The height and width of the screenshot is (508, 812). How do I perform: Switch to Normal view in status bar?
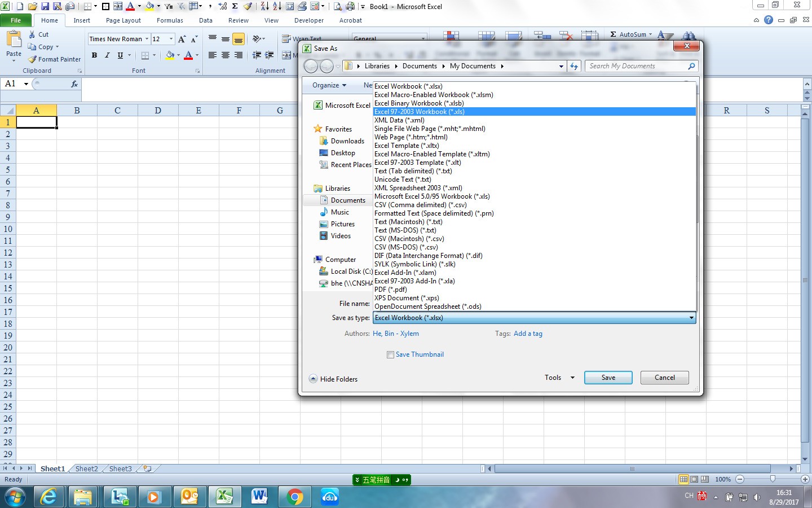(683, 479)
